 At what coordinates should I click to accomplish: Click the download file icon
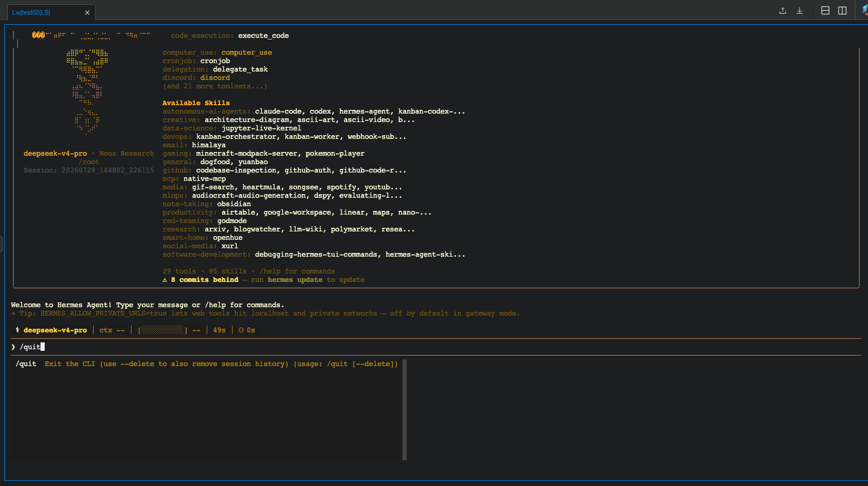(x=800, y=11)
